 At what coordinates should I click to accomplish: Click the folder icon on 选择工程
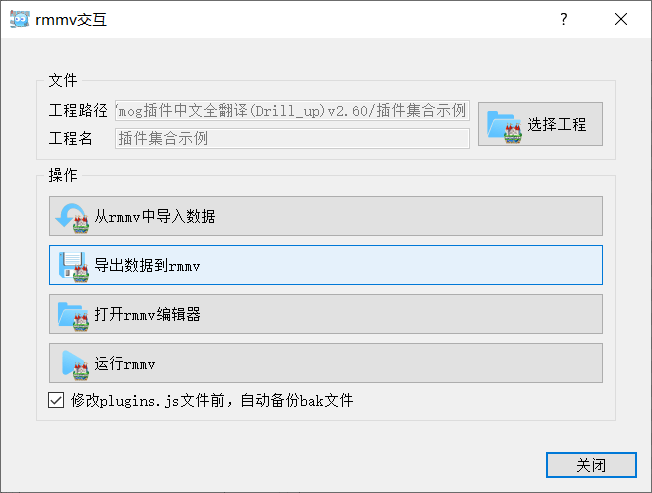504,125
